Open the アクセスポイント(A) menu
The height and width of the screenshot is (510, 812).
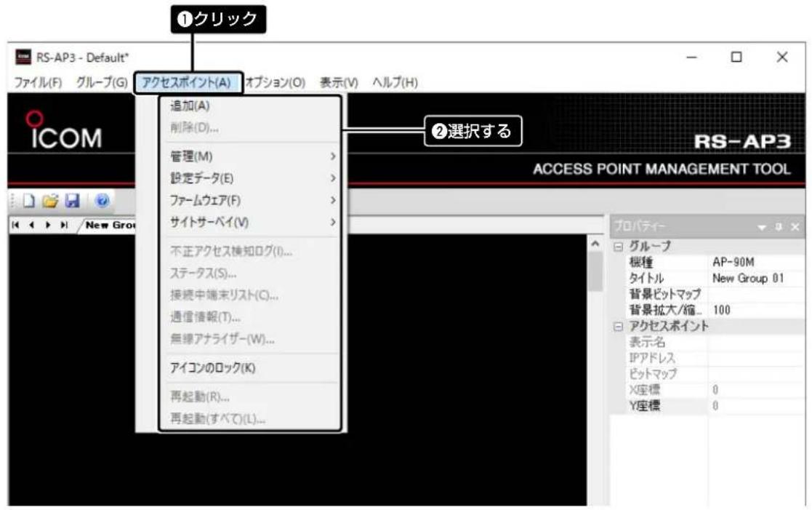187,82
